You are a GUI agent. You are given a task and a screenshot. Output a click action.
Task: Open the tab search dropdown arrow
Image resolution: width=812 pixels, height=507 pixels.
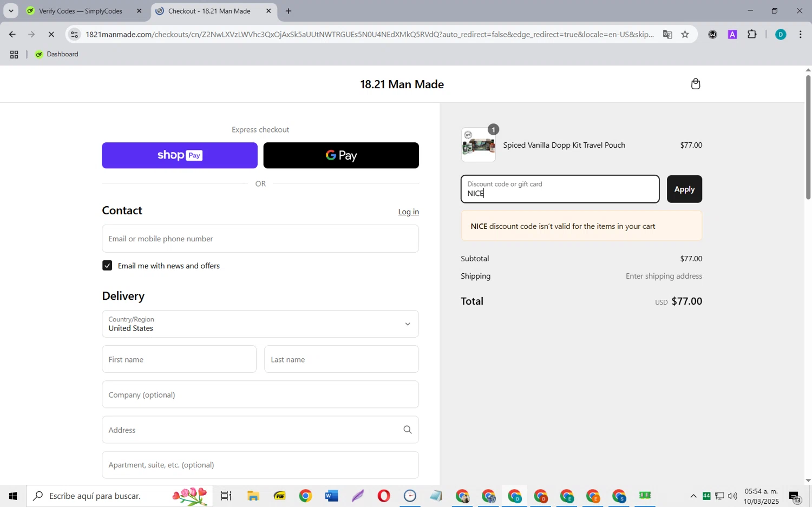(11, 11)
